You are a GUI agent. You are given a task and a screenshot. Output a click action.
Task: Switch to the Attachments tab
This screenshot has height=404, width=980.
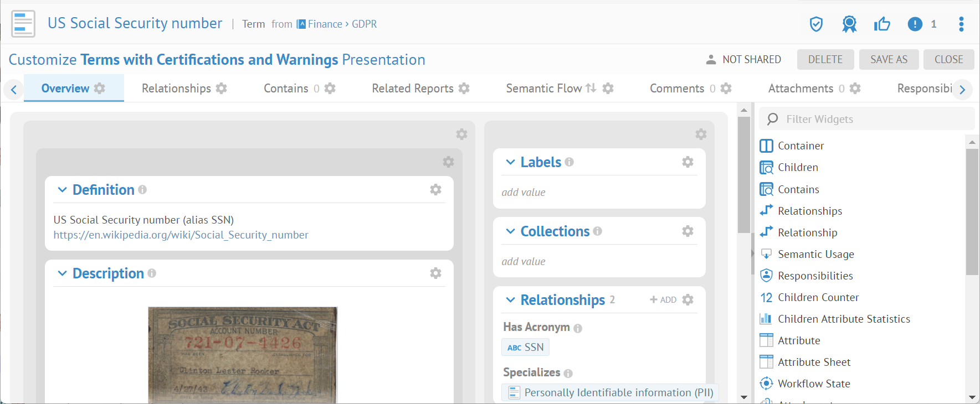pos(801,89)
